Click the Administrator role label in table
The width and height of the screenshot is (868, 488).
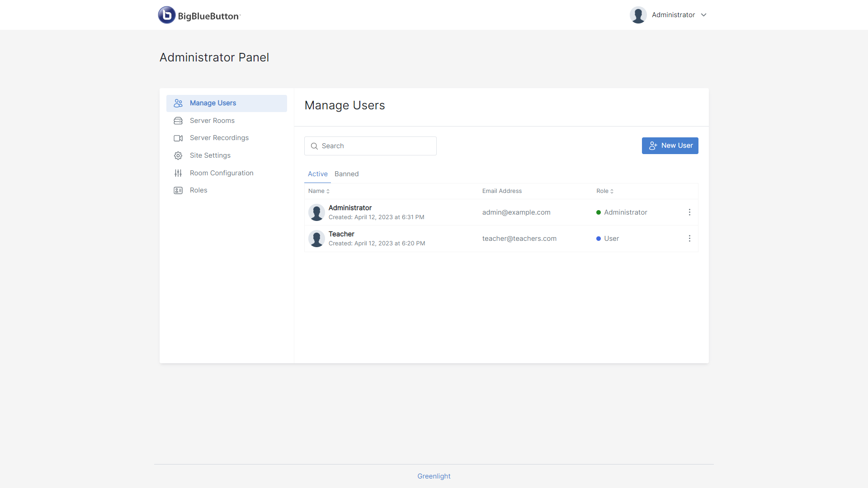coord(626,212)
